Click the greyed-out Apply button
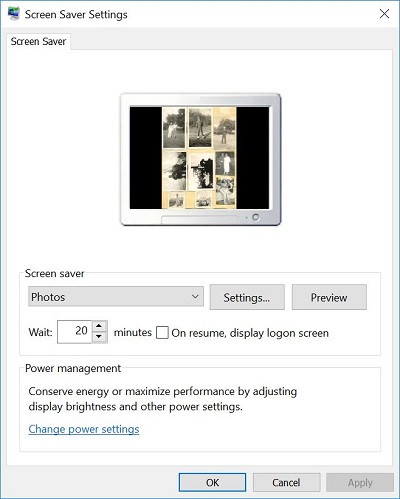The width and height of the screenshot is (400, 499). pyautogui.click(x=360, y=482)
